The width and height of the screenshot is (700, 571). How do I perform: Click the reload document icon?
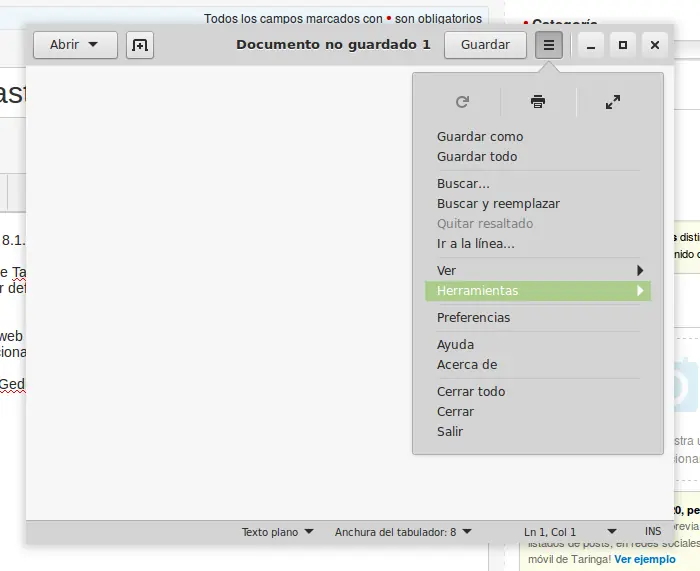point(462,102)
